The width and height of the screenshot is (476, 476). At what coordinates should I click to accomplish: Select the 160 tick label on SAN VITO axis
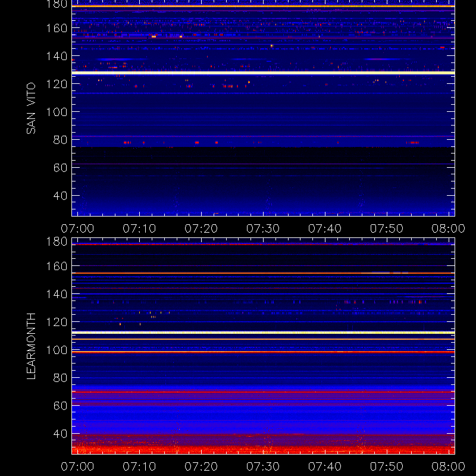coord(57,28)
